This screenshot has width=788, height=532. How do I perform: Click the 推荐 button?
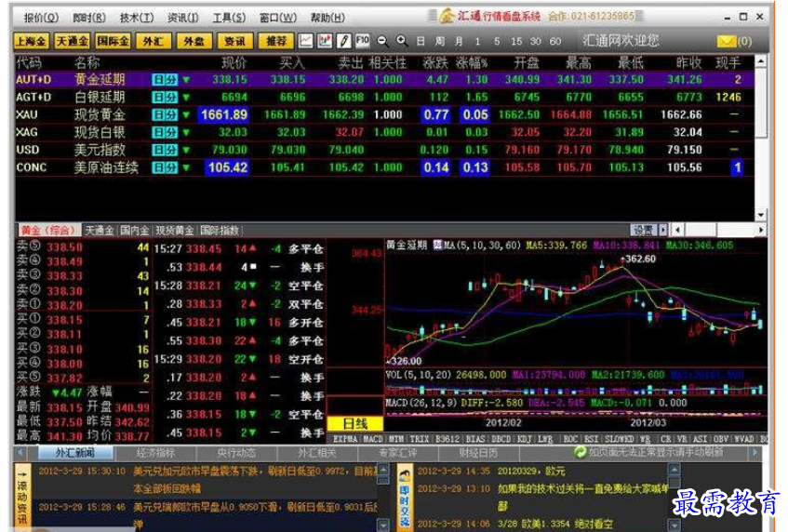tap(276, 41)
